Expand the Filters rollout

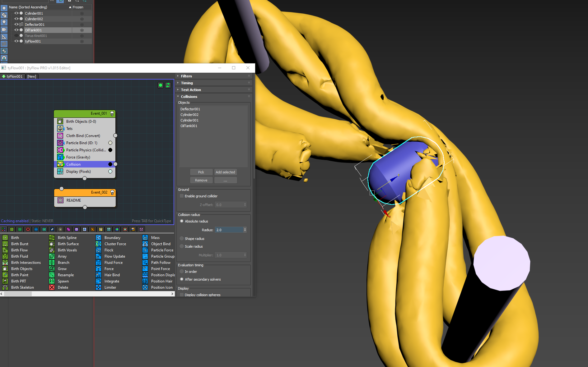(x=186, y=76)
